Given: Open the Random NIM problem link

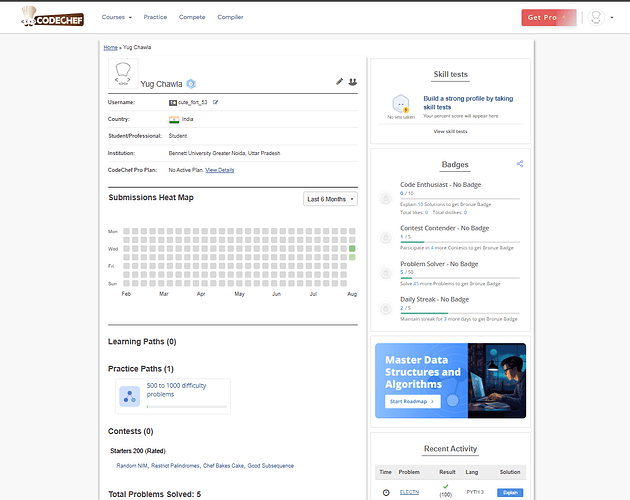Looking at the screenshot, I should click(132, 465).
